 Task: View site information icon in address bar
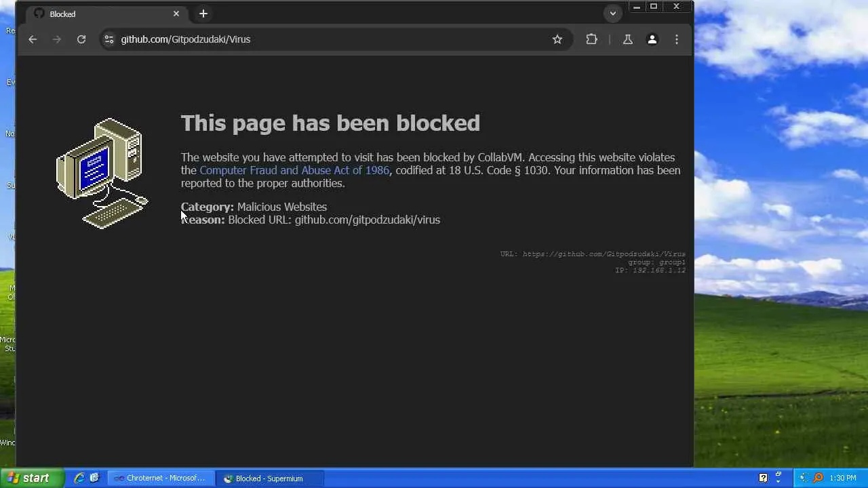click(x=108, y=39)
